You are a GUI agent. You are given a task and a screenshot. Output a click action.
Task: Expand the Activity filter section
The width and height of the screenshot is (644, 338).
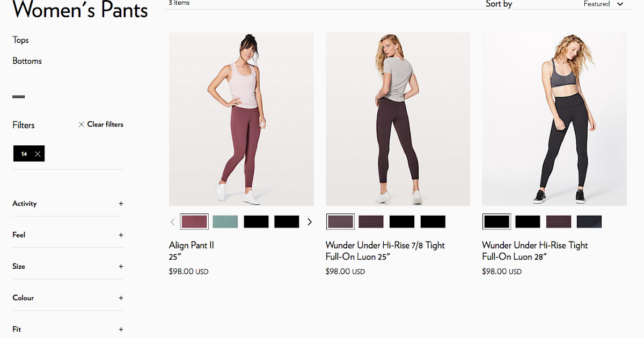121,203
